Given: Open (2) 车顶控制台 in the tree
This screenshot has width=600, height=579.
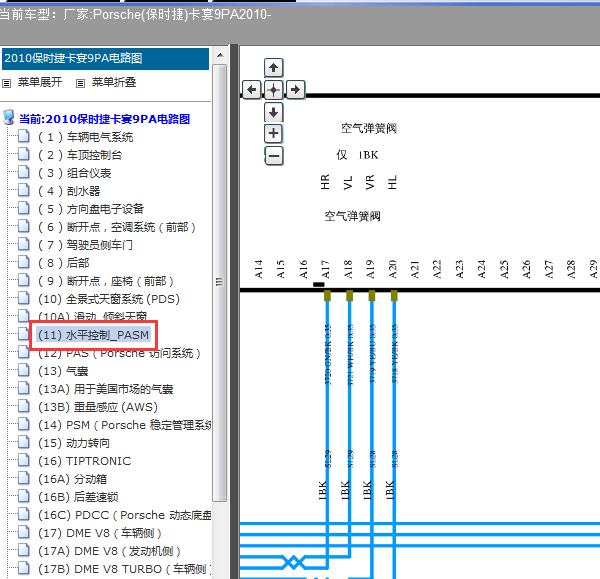Looking at the screenshot, I should (80, 155).
